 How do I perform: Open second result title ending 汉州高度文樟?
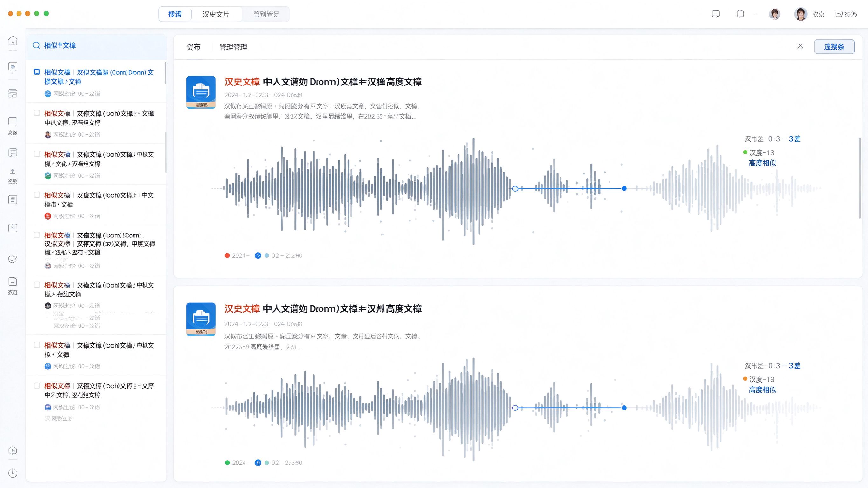point(323,308)
